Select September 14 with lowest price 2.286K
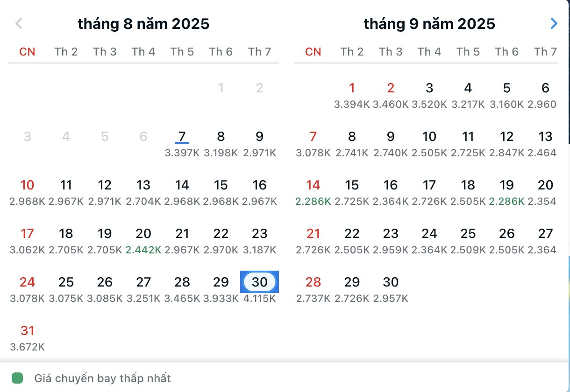Viewport: 570px width, 392px height. click(x=313, y=185)
